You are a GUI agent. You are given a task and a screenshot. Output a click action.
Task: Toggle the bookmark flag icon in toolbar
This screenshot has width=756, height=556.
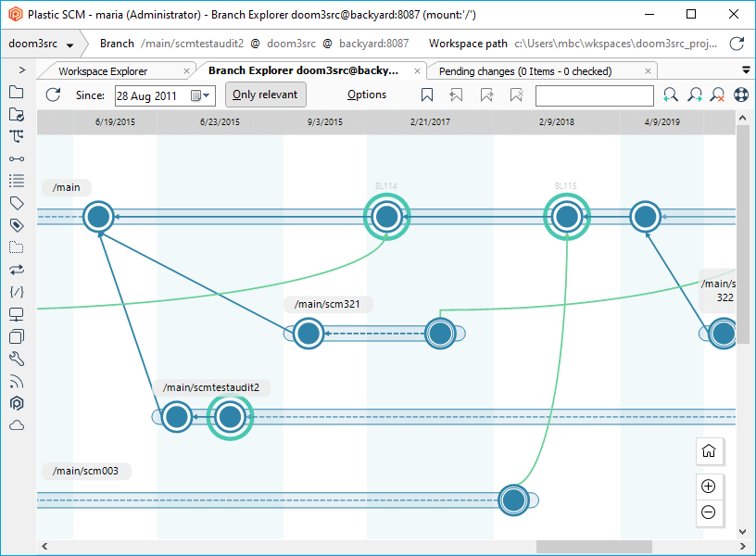coord(426,95)
